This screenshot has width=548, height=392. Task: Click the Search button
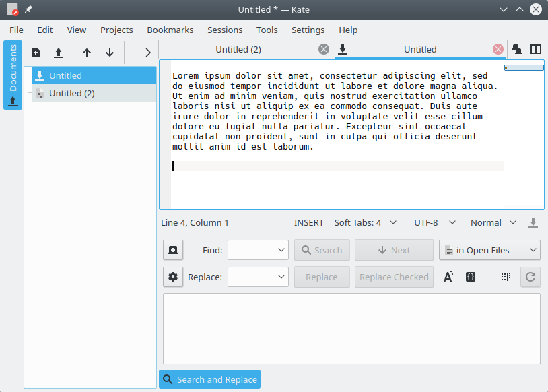pos(322,250)
